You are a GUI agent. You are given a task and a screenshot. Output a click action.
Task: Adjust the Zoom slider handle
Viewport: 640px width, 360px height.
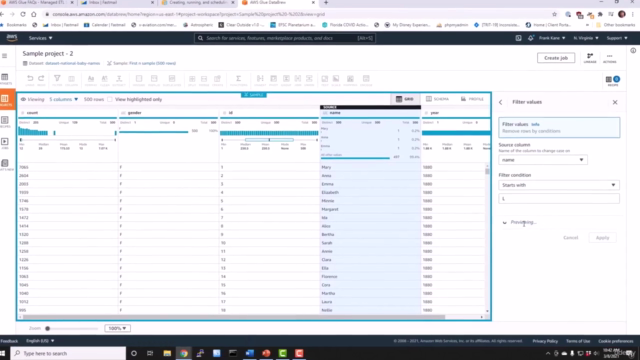(x=47, y=328)
